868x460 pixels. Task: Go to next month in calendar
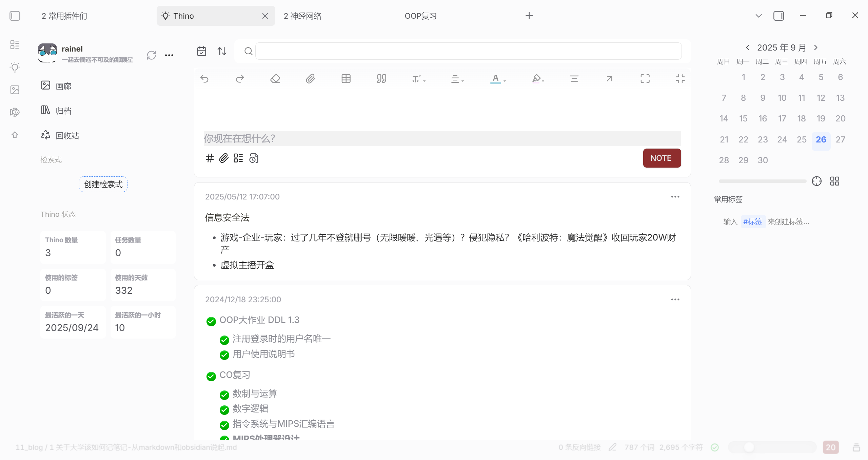pyautogui.click(x=816, y=47)
